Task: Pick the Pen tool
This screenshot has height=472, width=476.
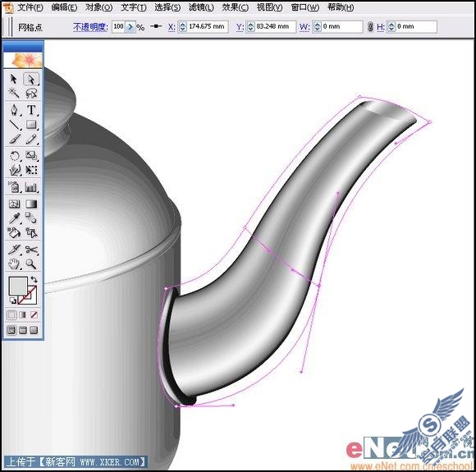Action: [x=14, y=110]
